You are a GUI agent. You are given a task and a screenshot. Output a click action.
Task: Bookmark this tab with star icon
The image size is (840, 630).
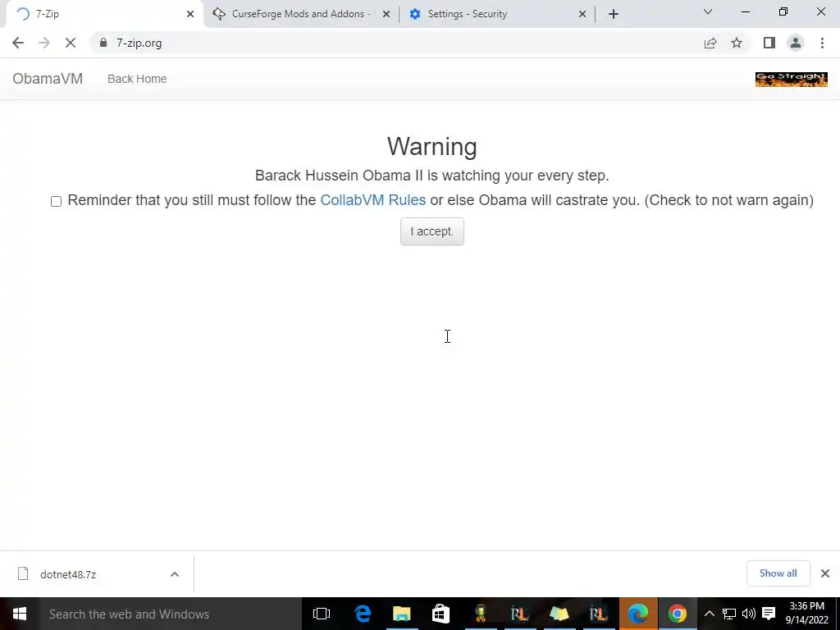737,43
